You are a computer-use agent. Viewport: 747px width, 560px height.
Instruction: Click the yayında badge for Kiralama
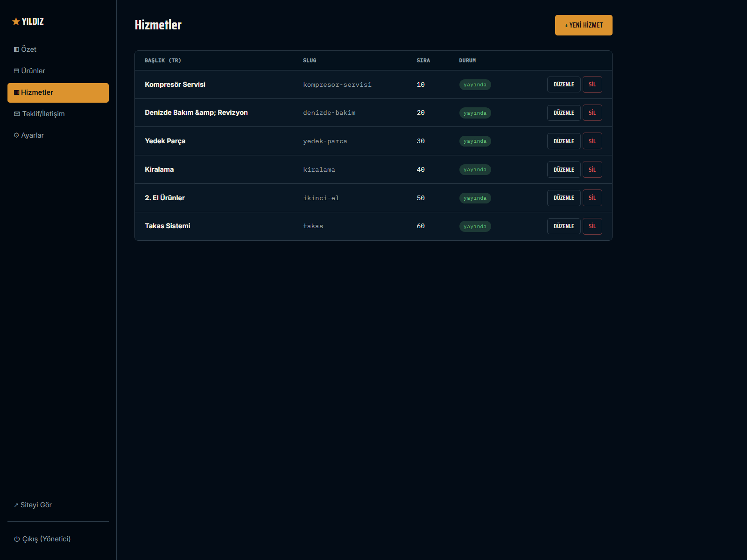[x=475, y=170]
